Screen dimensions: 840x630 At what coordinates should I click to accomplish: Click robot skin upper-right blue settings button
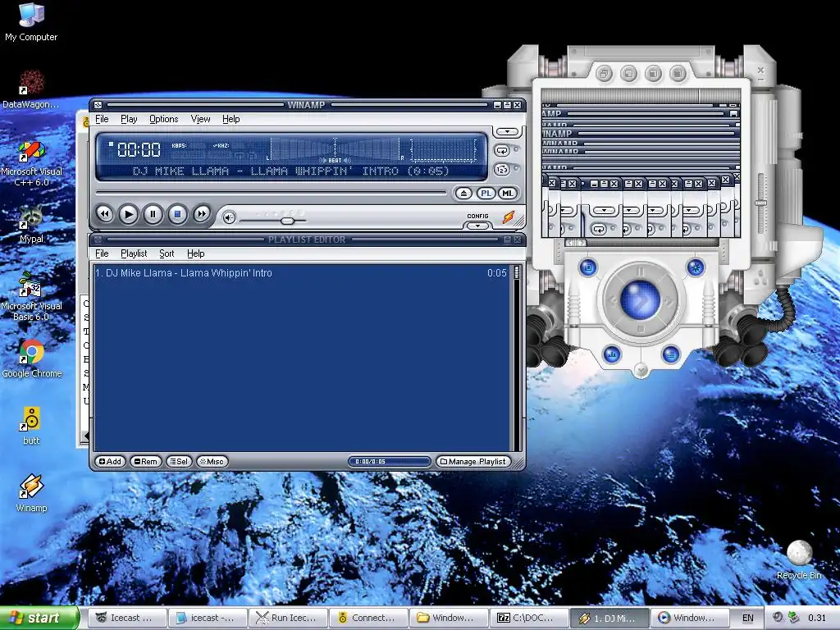point(696,267)
